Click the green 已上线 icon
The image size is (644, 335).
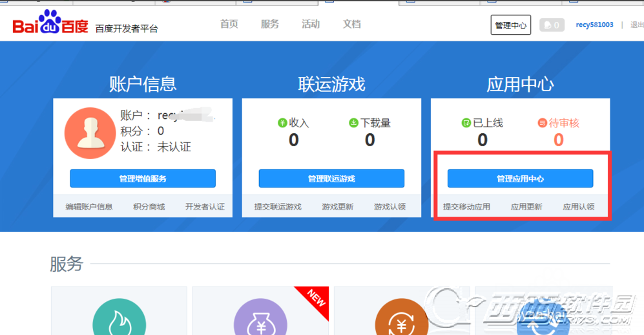pyautogui.click(x=466, y=122)
